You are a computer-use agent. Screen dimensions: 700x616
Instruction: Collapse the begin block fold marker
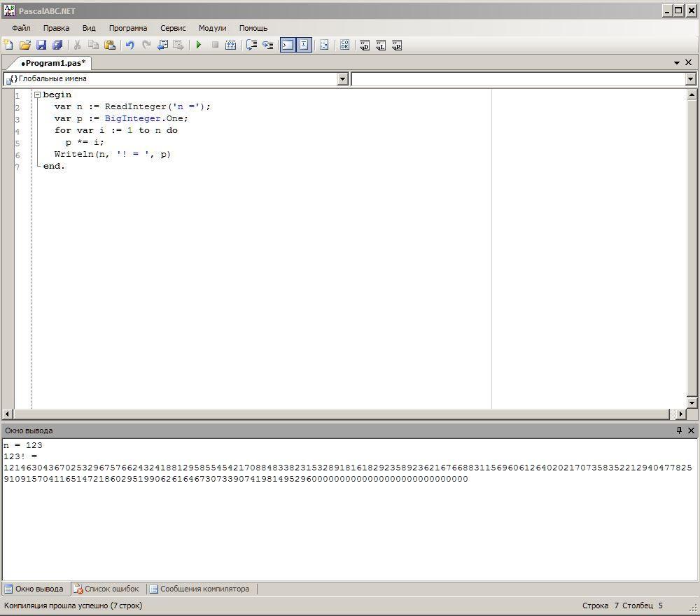[x=38, y=94]
